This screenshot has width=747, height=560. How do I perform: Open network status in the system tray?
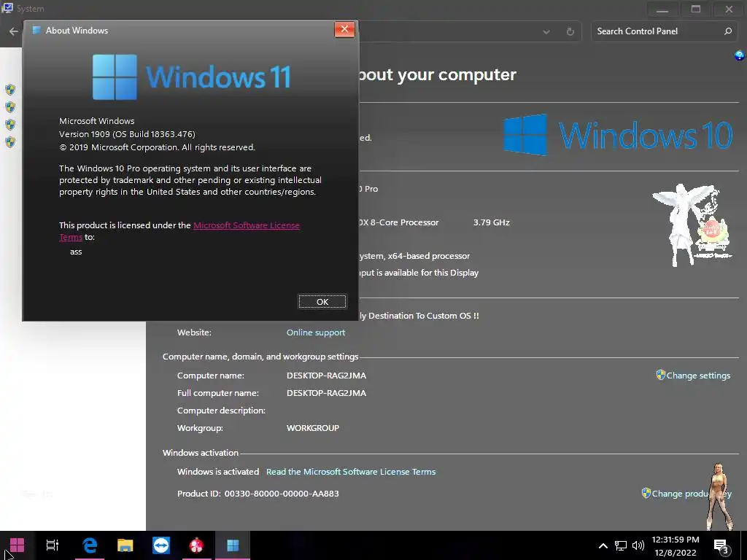click(x=620, y=545)
